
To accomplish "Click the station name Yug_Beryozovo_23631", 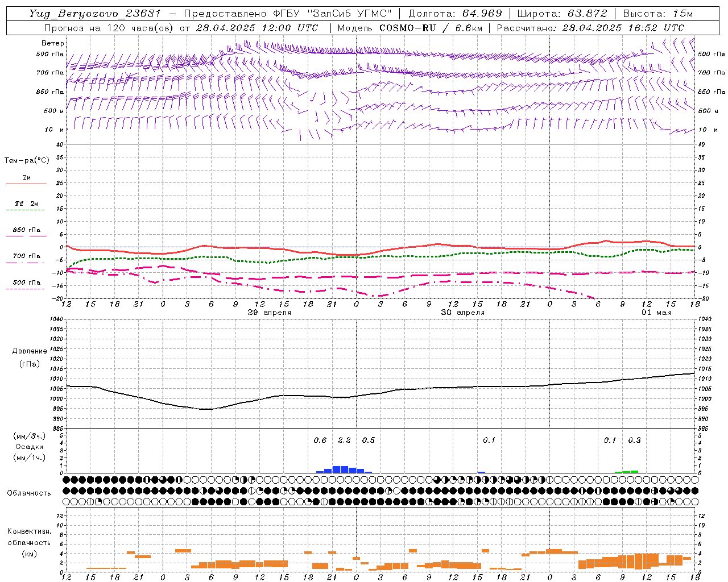I will [x=94, y=14].
